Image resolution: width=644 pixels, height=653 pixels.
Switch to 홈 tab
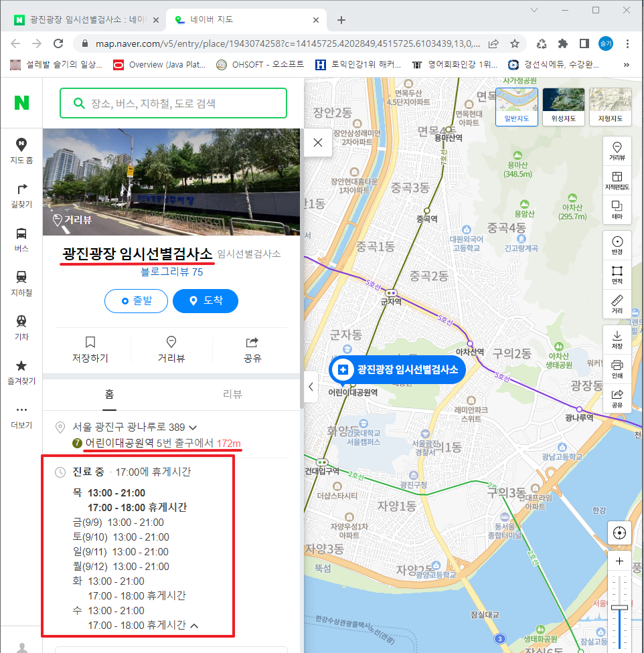point(109,394)
